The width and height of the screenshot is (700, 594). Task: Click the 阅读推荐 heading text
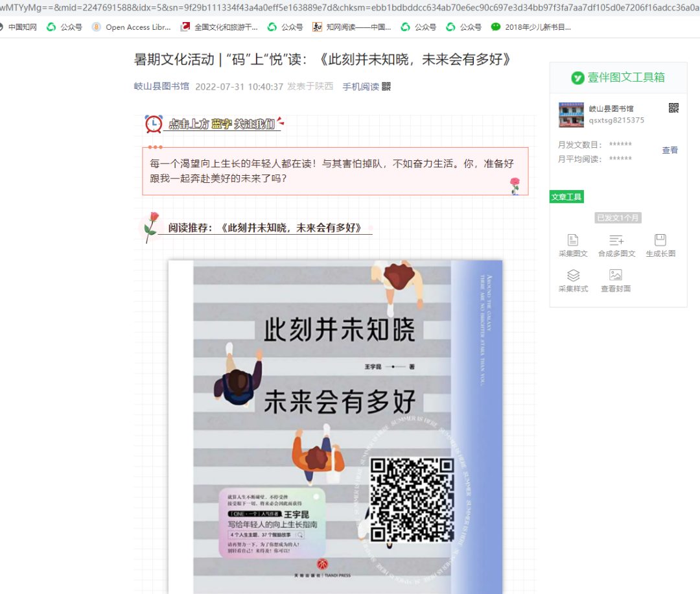tap(265, 228)
